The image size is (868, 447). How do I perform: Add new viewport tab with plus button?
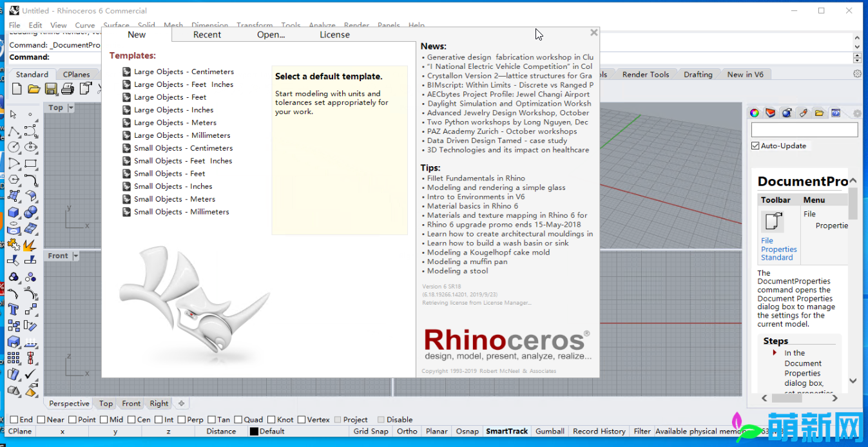tap(182, 404)
